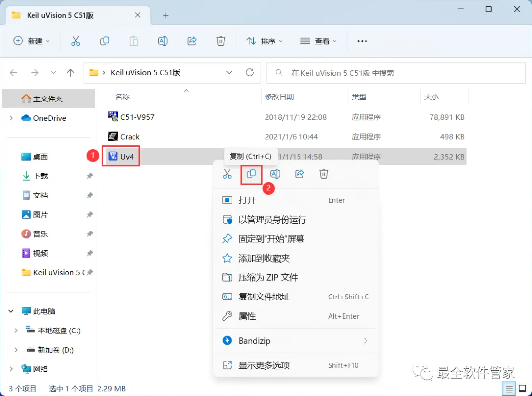Select the C51-V957 application file
Viewport: 532px width, 396px height.
[x=131, y=117]
